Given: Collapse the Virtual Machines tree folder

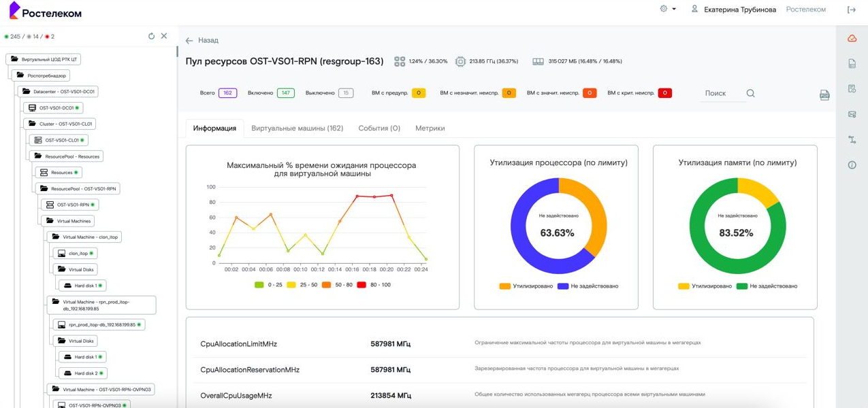Looking at the screenshot, I should pyautogui.click(x=50, y=221).
